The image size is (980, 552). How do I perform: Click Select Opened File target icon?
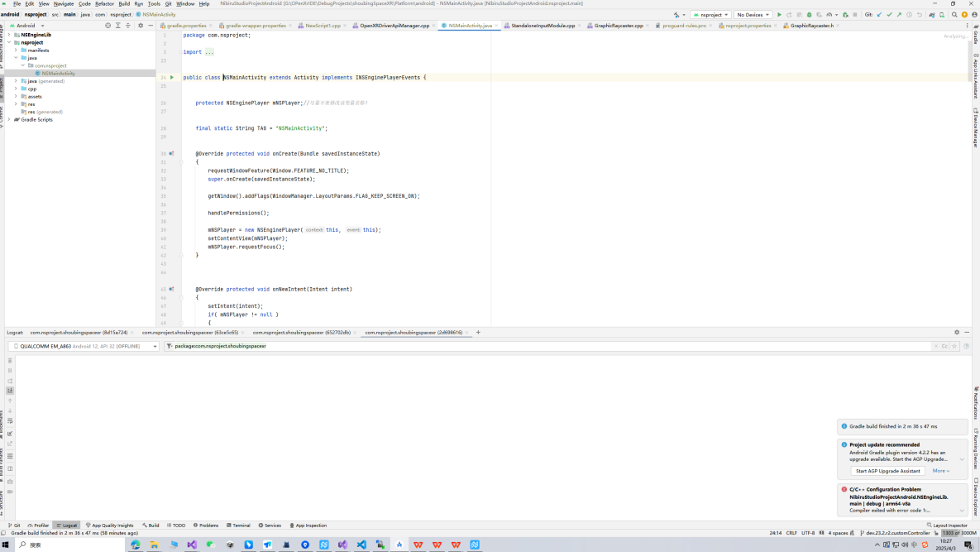(x=108, y=26)
